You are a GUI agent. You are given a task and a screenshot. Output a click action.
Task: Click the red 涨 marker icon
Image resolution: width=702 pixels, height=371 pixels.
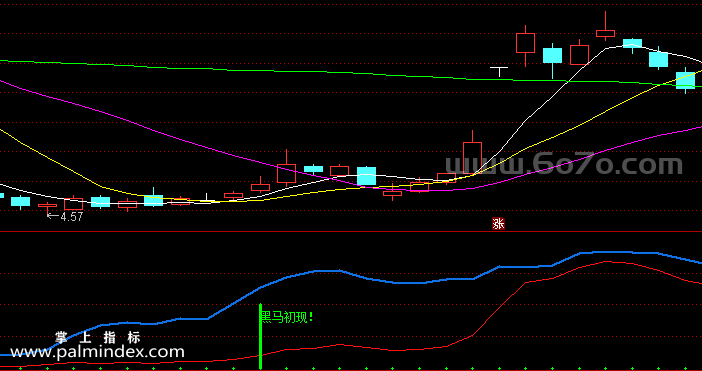tap(498, 223)
